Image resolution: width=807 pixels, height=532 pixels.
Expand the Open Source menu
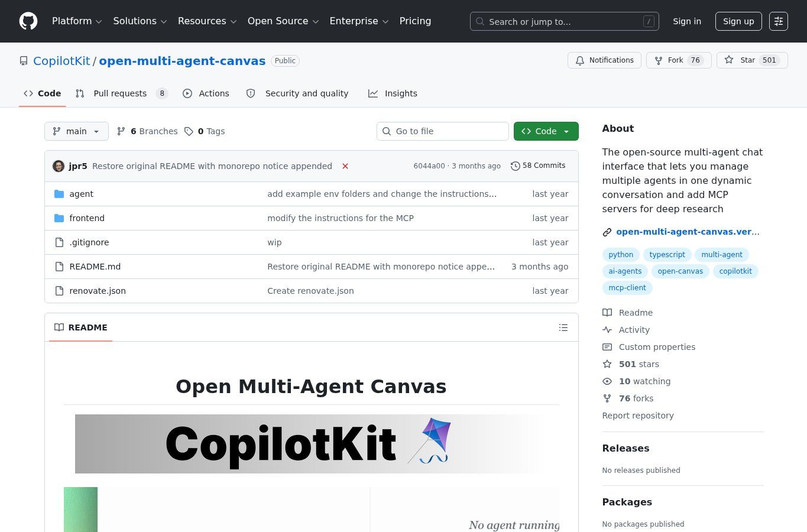(x=283, y=21)
